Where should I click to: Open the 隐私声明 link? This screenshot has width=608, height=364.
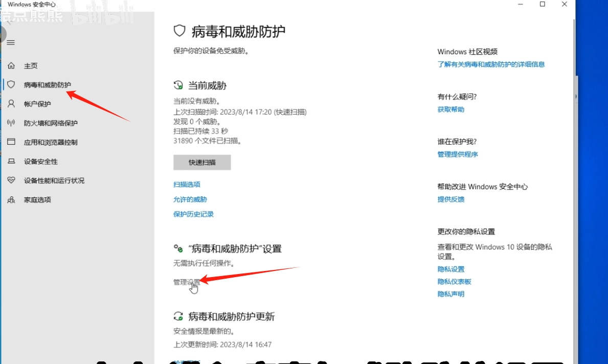coord(451,294)
